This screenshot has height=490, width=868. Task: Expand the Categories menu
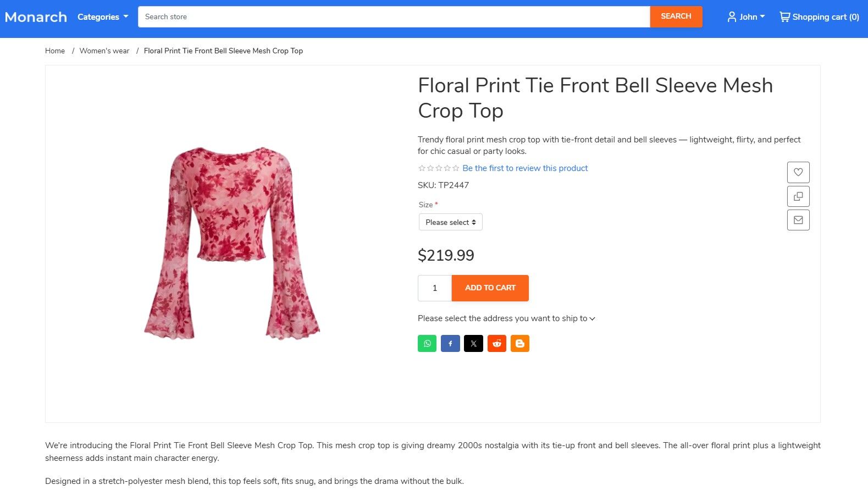[102, 16]
